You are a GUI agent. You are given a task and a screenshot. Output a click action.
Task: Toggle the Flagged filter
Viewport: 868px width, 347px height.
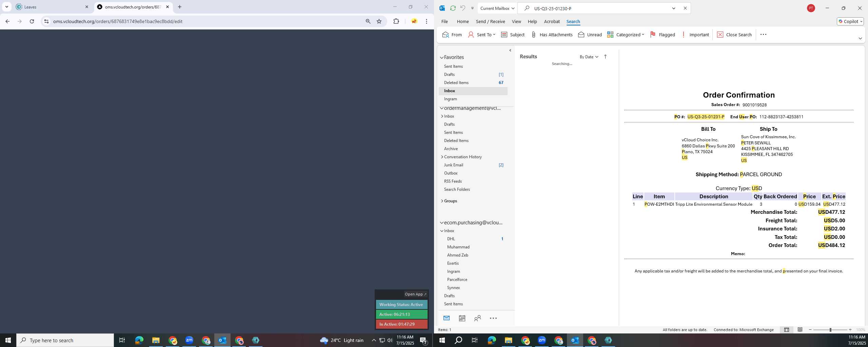(x=663, y=35)
